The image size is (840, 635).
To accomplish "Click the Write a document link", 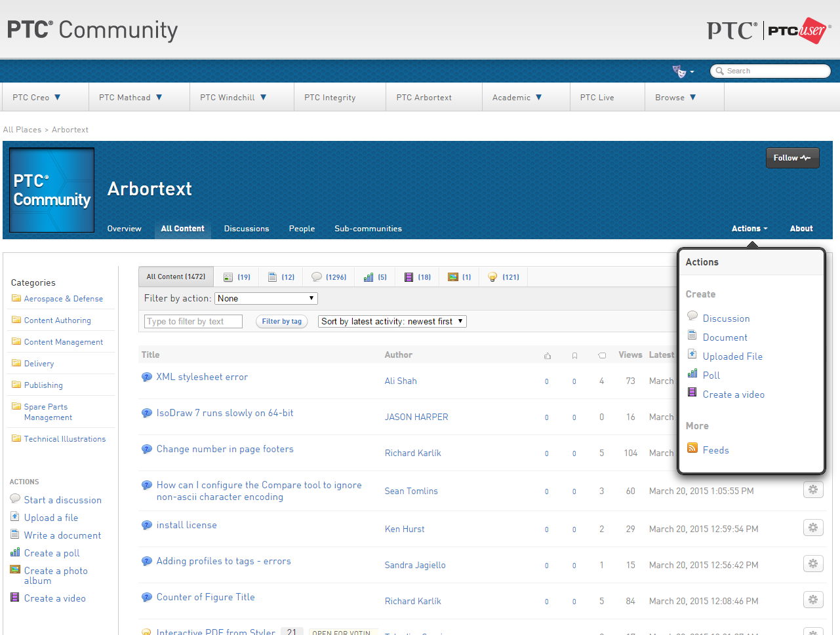I will 62,535.
